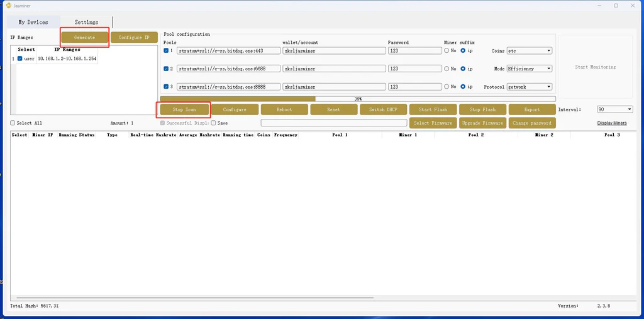The image size is (644, 319).
Task: Open the Mode dropdown set to Efficiency
Action: click(x=529, y=69)
